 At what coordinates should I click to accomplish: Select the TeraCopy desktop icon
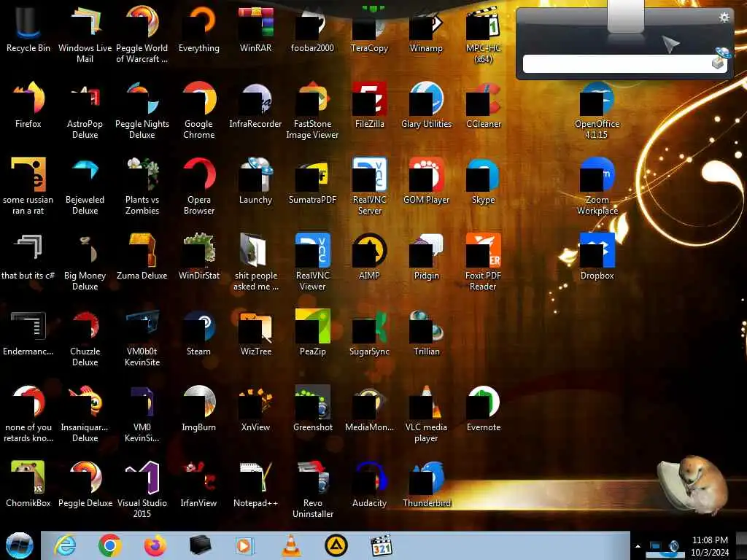(x=369, y=28)
